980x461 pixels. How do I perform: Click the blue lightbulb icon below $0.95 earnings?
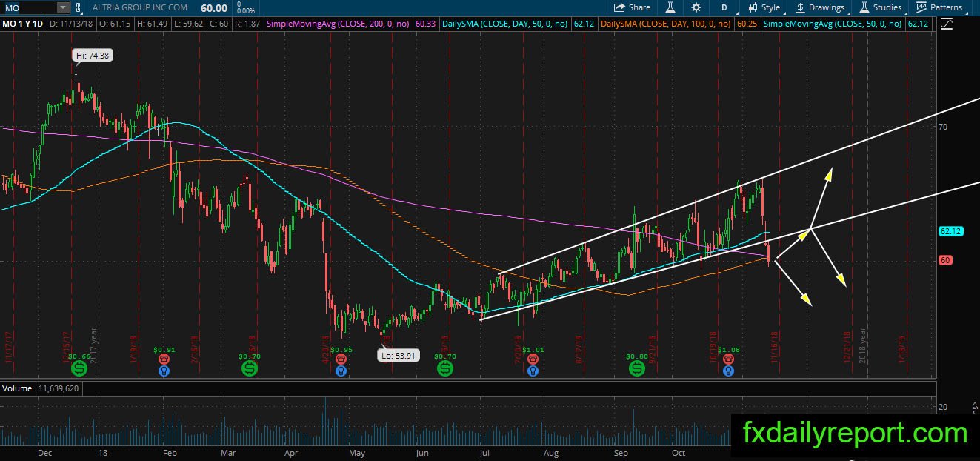(341, 371)
